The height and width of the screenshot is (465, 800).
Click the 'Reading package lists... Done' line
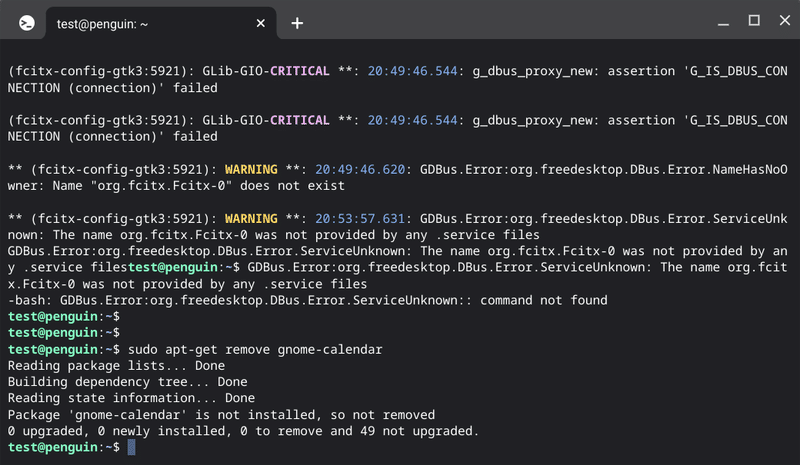click(116, 365)
